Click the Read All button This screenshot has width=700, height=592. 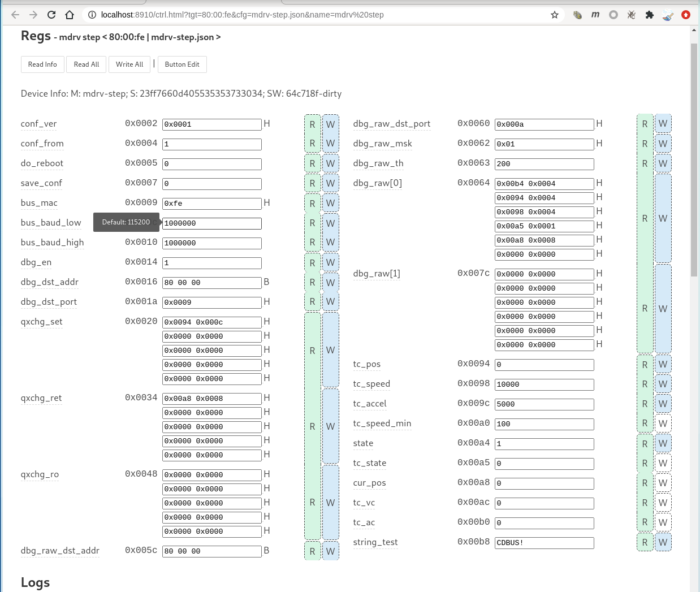(x=87, y=64)
